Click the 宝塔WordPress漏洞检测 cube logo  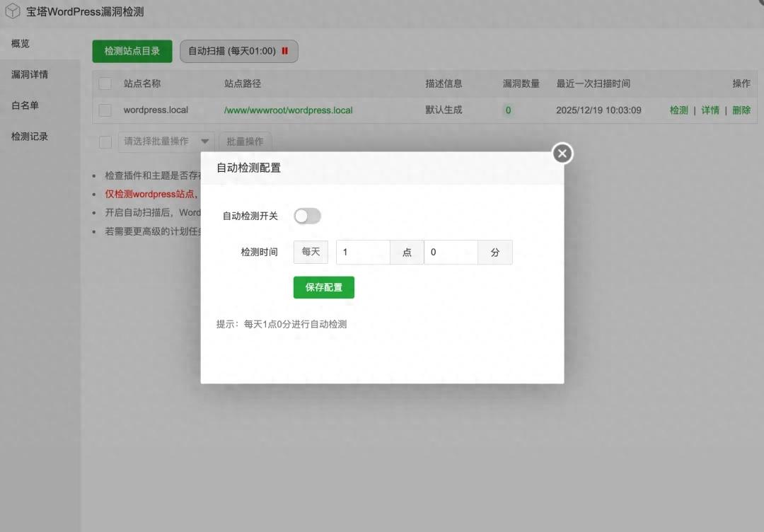(11, 11)
